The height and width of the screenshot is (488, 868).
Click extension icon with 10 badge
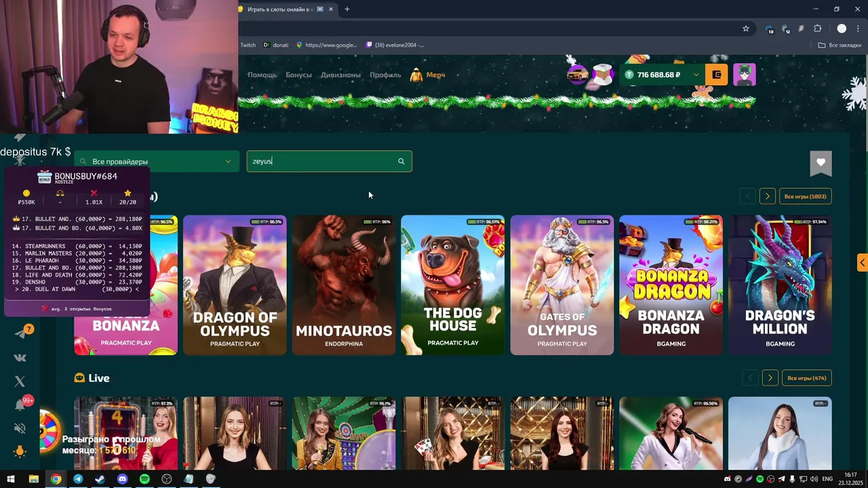[769, 29]
